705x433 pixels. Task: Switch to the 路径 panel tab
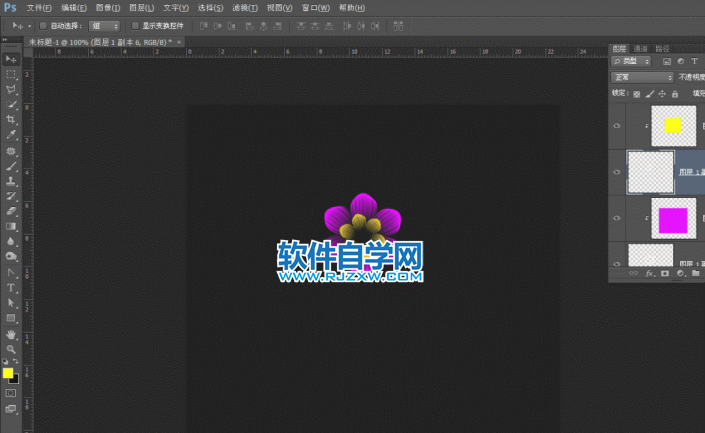click(x=662, y=49)
